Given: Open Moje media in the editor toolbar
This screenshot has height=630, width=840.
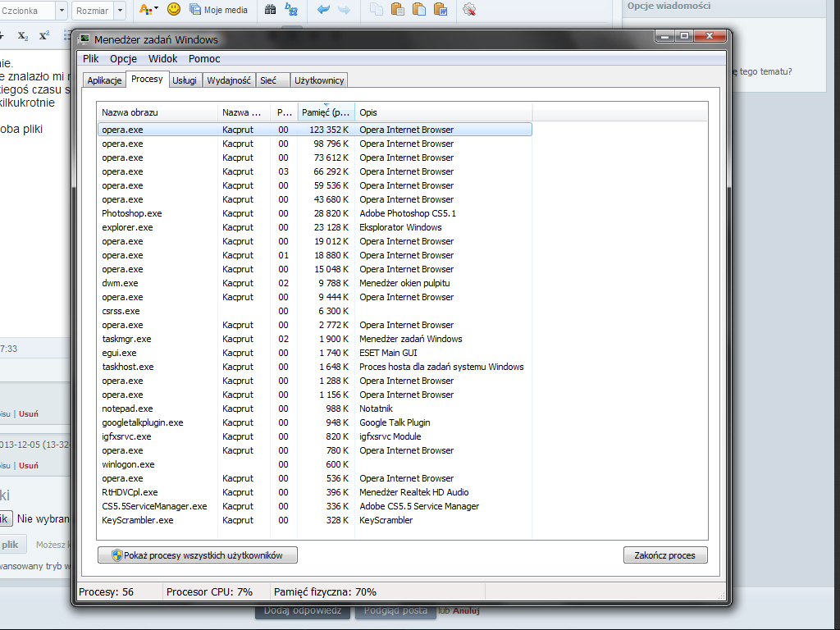Looking at the screenshot, I should [x=218, y=10].
